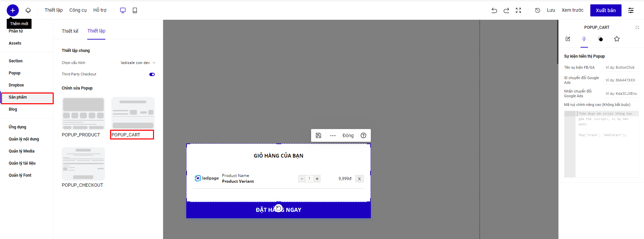The width and height of the screenshot is (644, 239).
Task: Click Đóng to close the popup
Action: [348, 135]
